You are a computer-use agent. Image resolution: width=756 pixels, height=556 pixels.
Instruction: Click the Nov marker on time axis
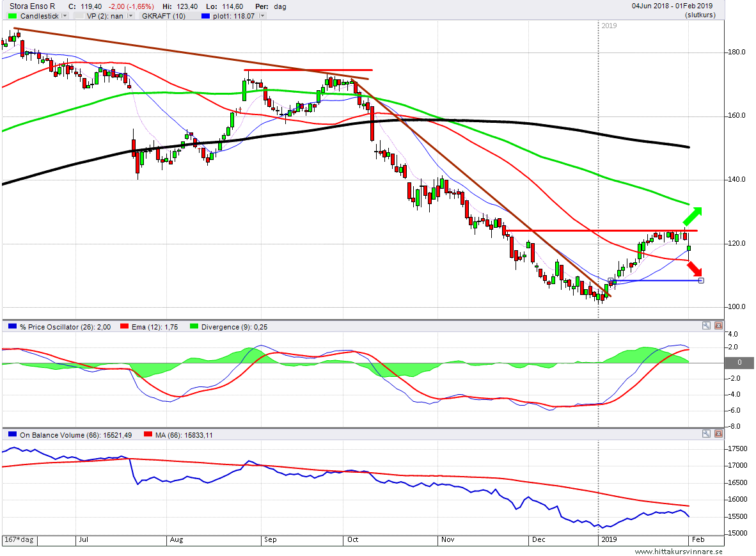tap(448, 539)
